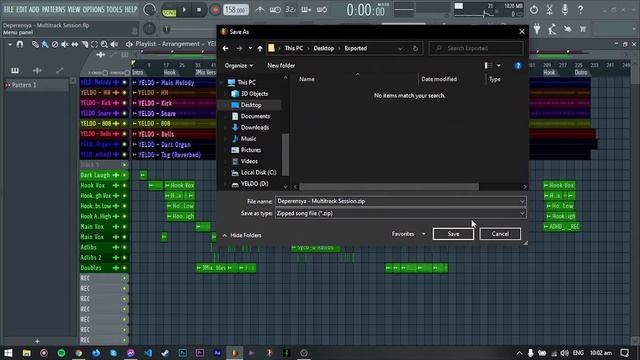640x360 pixels.
Task: Click the Search Exported field
Action: (476, 48)
